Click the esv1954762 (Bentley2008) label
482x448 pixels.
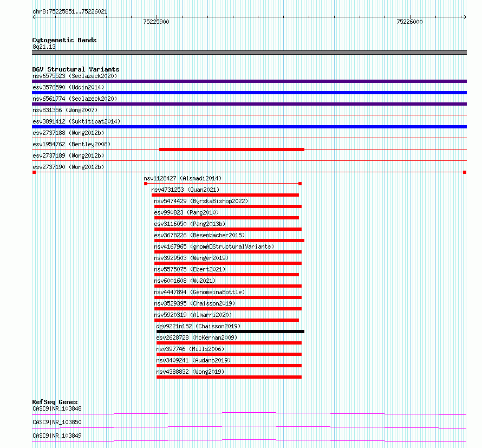point(71,144)
